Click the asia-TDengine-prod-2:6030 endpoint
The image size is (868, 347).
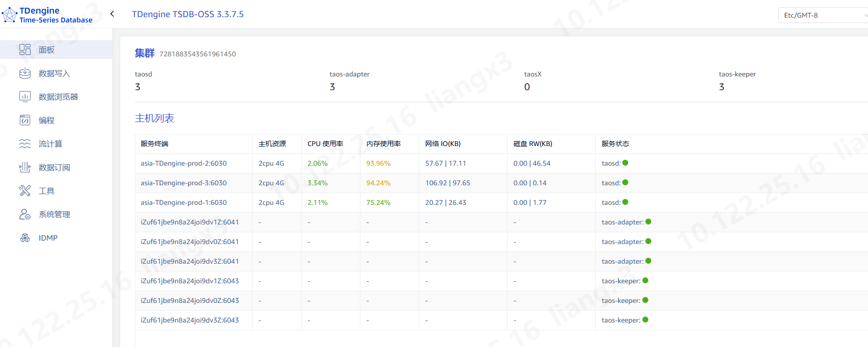click(x=183, y=163)
